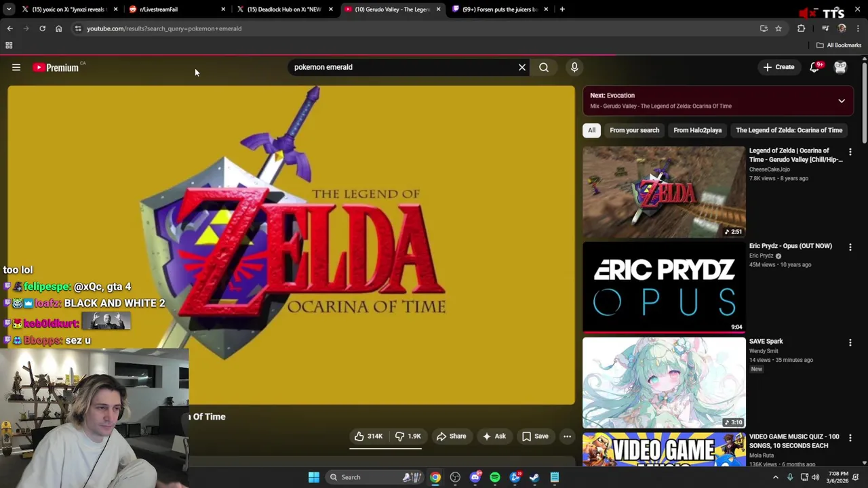Image resolution: width=868 pixels, height=488 pixels.
Task: Dislike the video with thumbs down
Action: pyautogui.click(x=408, y=436)
